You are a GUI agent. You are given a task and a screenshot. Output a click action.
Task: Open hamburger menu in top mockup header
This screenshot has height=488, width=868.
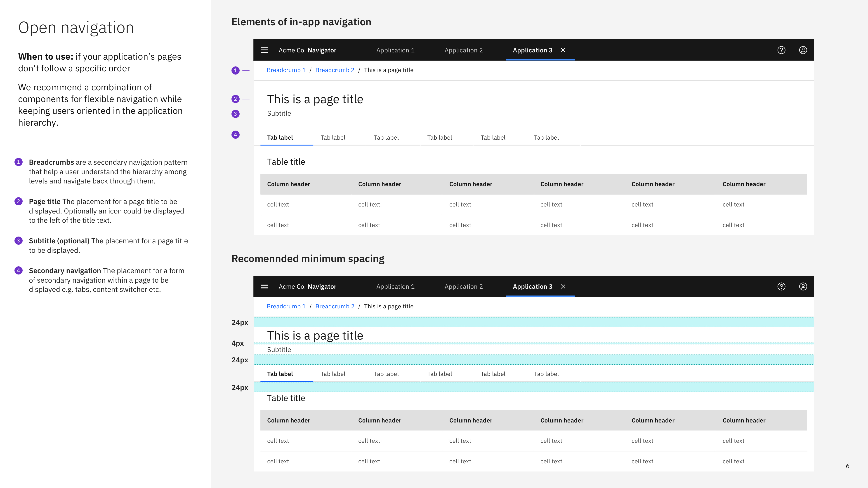pos(264,50)
